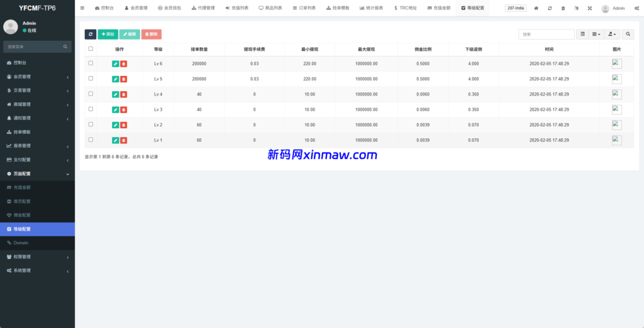Toggle fullscreen via expand arrows icon

tap(590, 8)
